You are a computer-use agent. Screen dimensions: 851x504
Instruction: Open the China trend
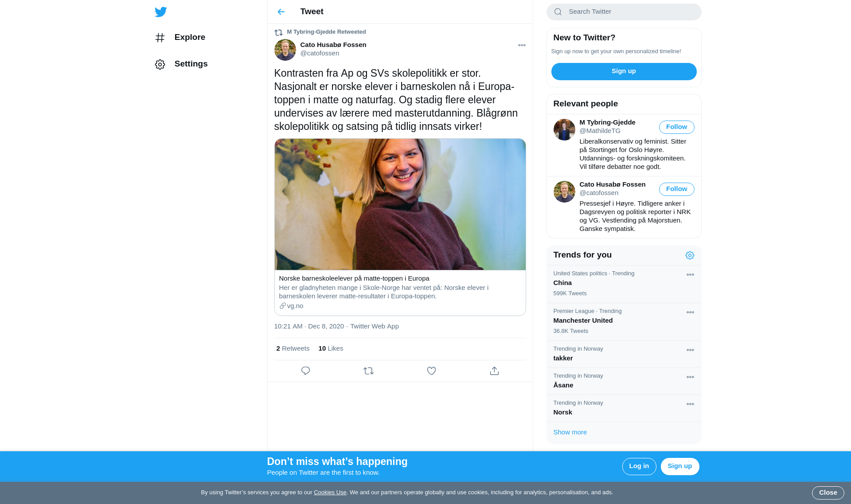click(624, 284)
